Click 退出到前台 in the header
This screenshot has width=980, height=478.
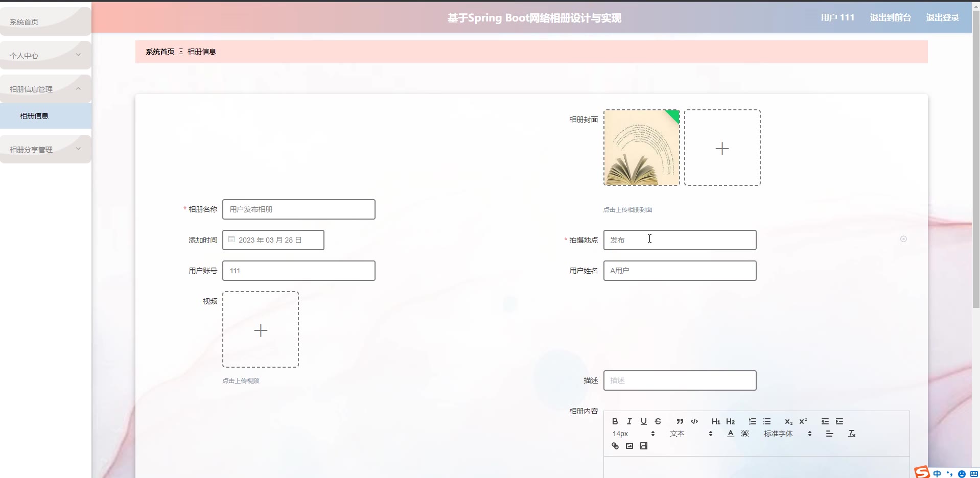[890, 17]
